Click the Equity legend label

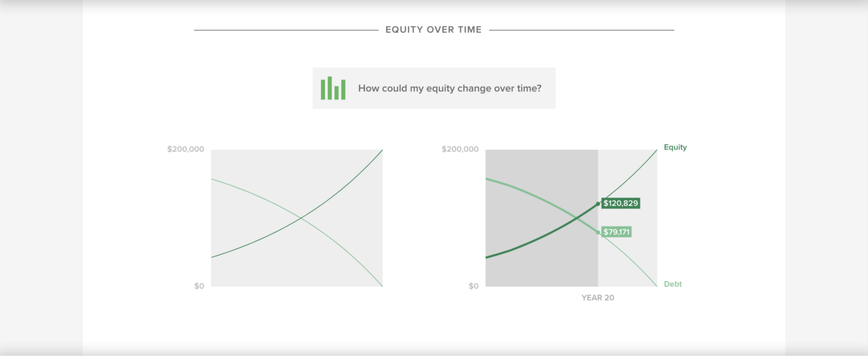tap(675, 147)
